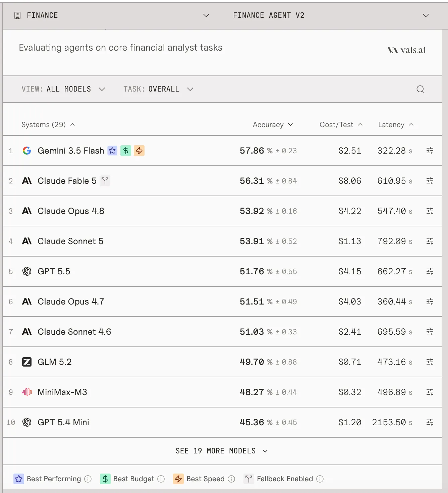The image size is (448, 493).
Task: Open details icon for Claude Sonnet 5 row
Action: pyautogui.click(x=430, y=241)
